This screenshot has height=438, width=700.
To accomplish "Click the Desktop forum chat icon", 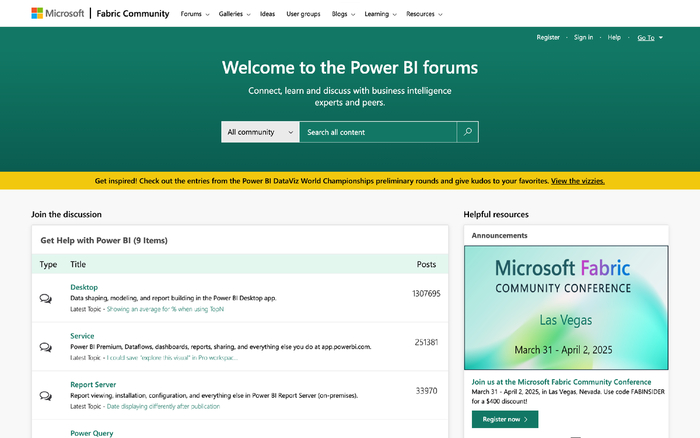I will tap(46, 298).
